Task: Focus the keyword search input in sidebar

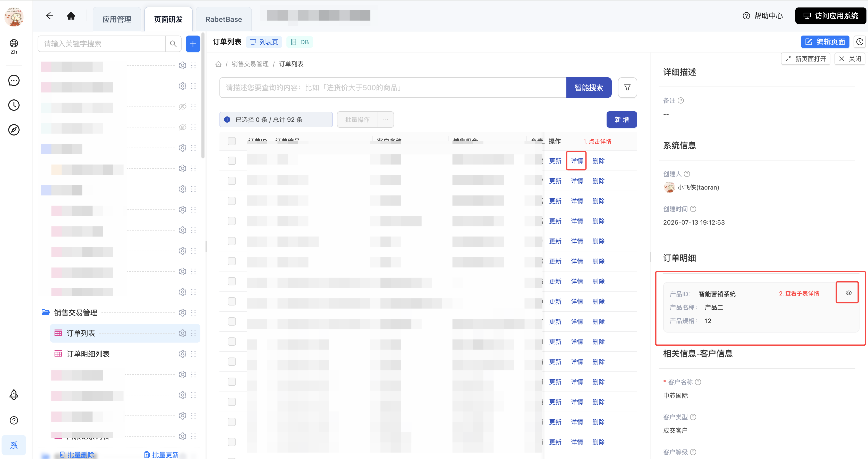Action: click(x=102, y=44)
